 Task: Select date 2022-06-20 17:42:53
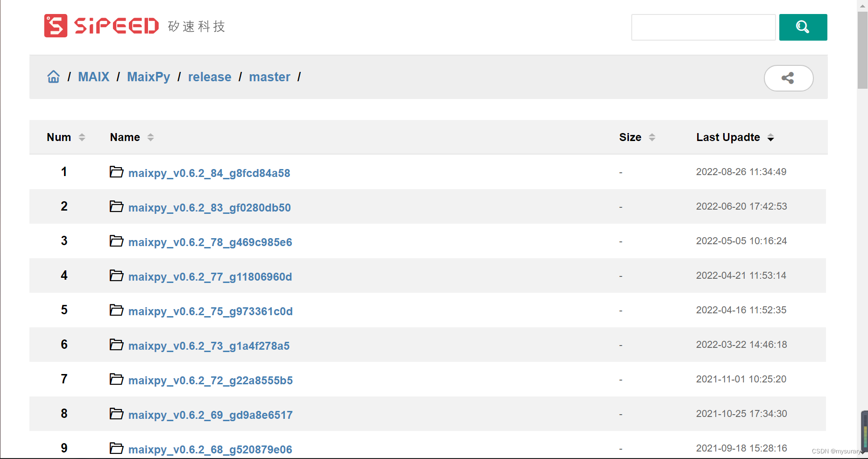pos(741,206)
